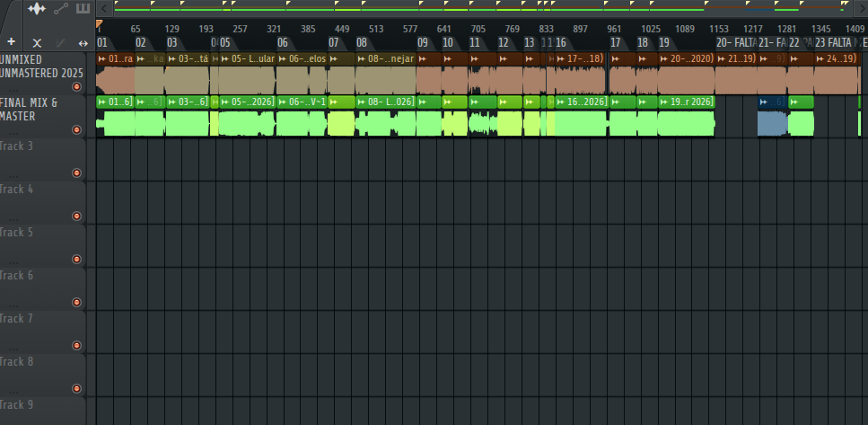Open clip menu icon of '19..r 2026]' clip
Image resolution: width=868 pixels, height=425 pixels.
663,102
